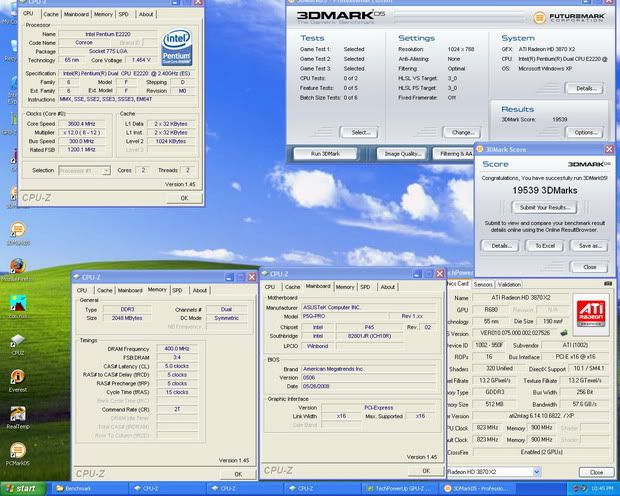The image size is (620, 496).
Task: Click OK in the processor CPU-Z window
Action: [x=184, y=198]
